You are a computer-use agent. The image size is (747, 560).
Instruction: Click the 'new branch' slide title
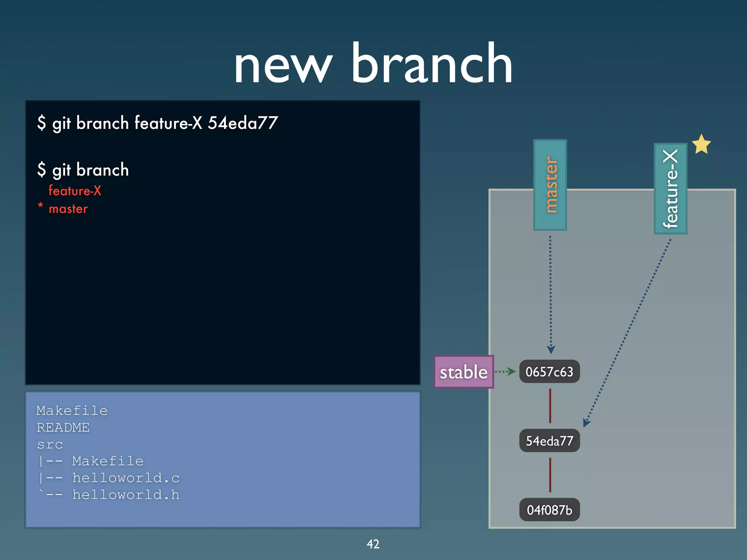373,64
